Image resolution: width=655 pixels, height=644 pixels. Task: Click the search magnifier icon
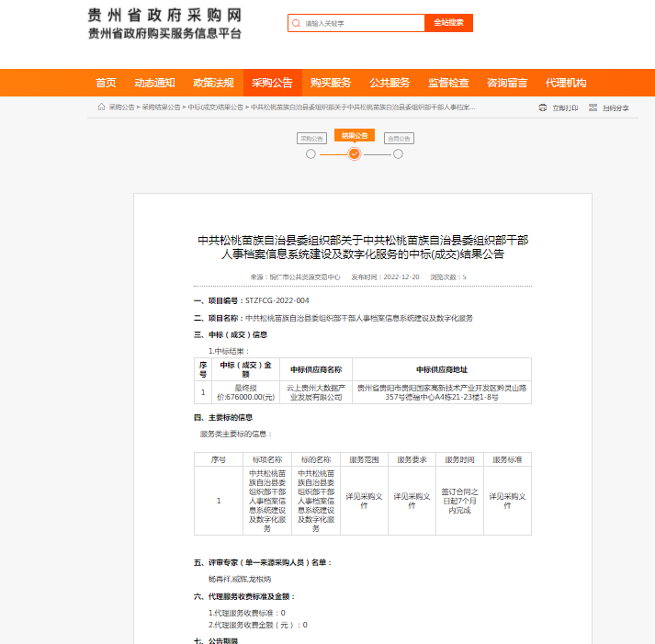pyautogui.click(x=296, y=23)
